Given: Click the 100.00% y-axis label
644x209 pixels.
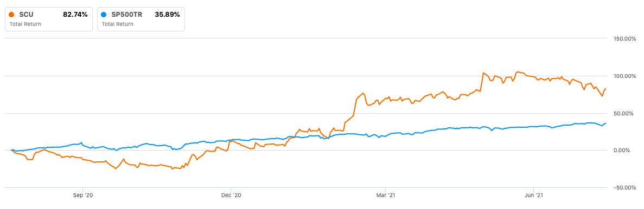Looking at the screenshot, I should (x=623, y=76).
